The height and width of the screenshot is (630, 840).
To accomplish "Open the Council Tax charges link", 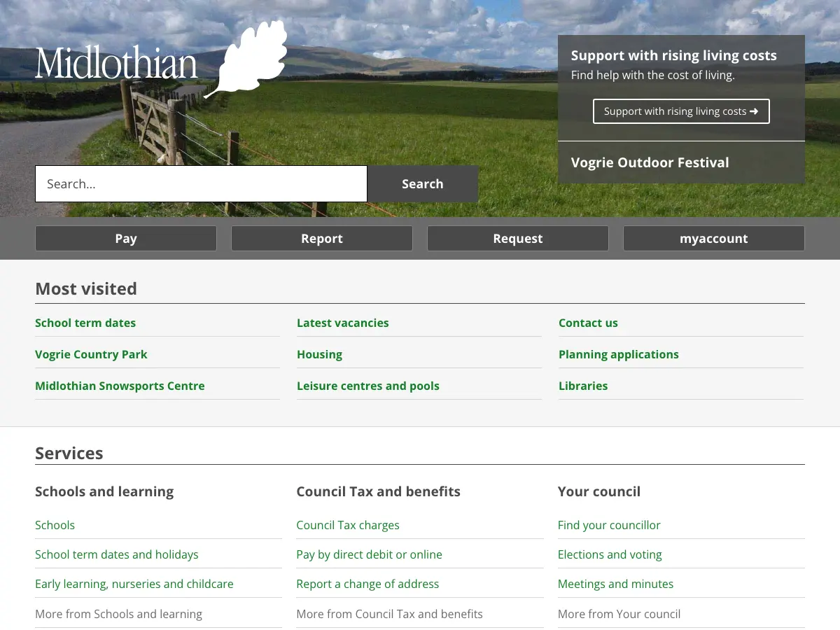I will pos(348,525).
